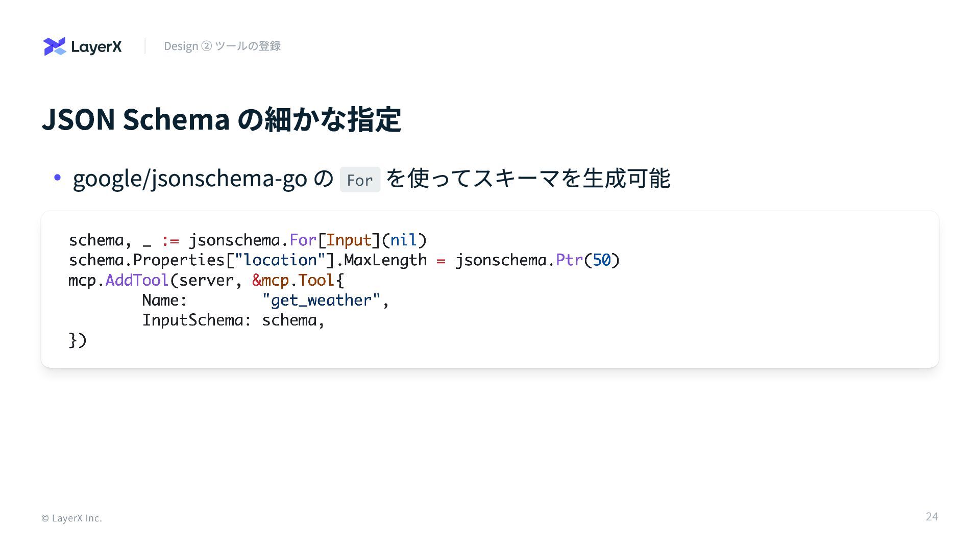Click the LayerX logo icon
This screenshot has width=980, height=551.
[55, 46]
